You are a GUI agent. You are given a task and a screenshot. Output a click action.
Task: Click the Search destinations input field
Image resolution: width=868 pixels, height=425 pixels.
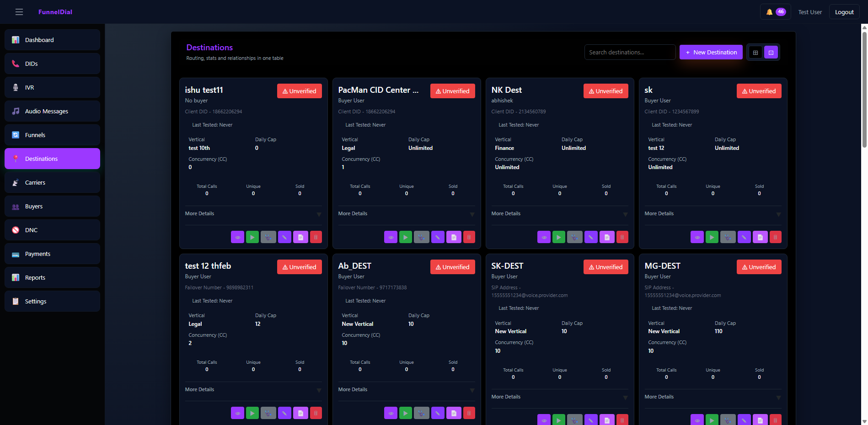[629, 53]
